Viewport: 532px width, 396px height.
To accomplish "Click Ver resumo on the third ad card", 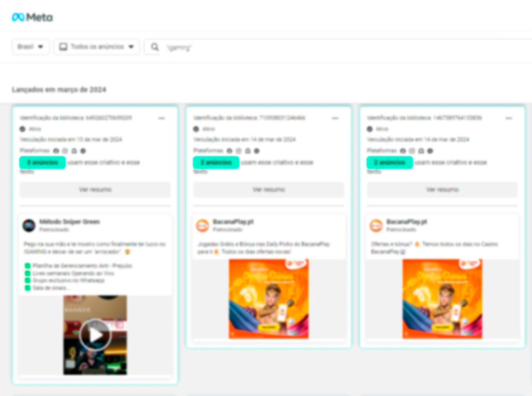I will point(442,190).
